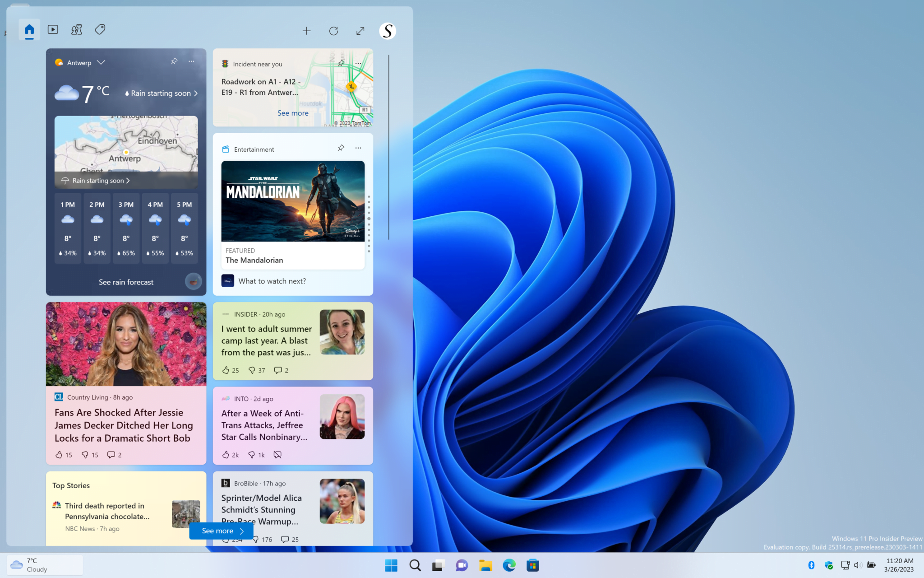Pin the Antwerp weather widget

tap(174, 61)
